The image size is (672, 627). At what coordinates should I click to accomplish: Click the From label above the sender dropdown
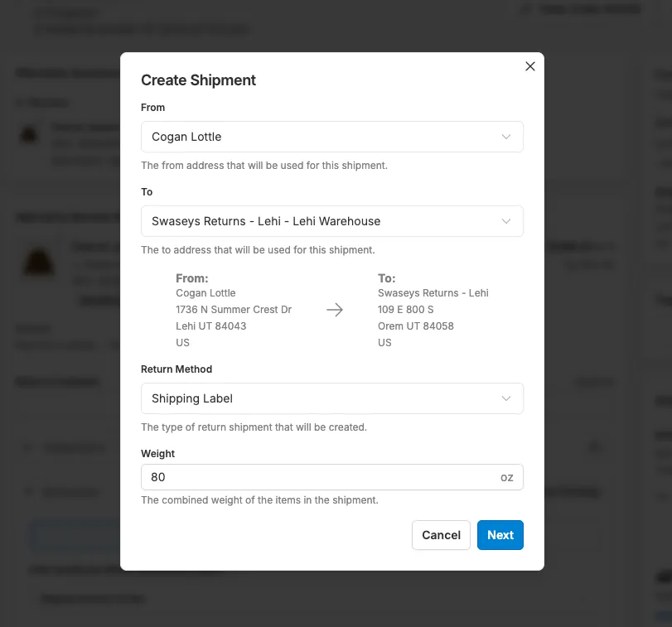(x=152, y=107)
